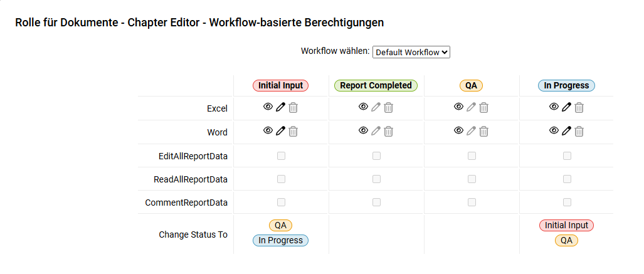The height and width of the screenshot is (274, 644).
Task: Click the Report Completed status header
Action: [x=376, y=85]
